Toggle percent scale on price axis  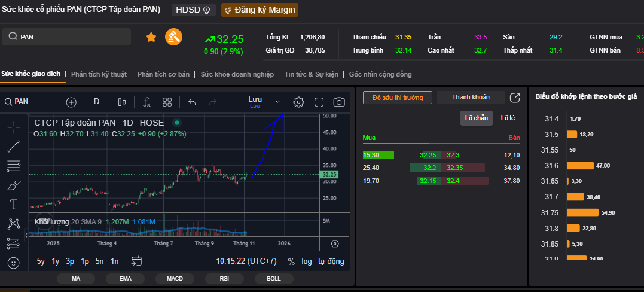(x=291, y=261)
